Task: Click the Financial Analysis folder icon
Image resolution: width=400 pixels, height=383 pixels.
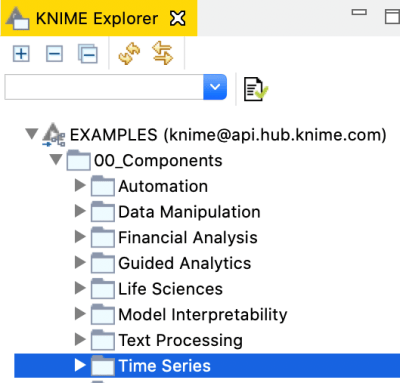Action: pos(103,237)
